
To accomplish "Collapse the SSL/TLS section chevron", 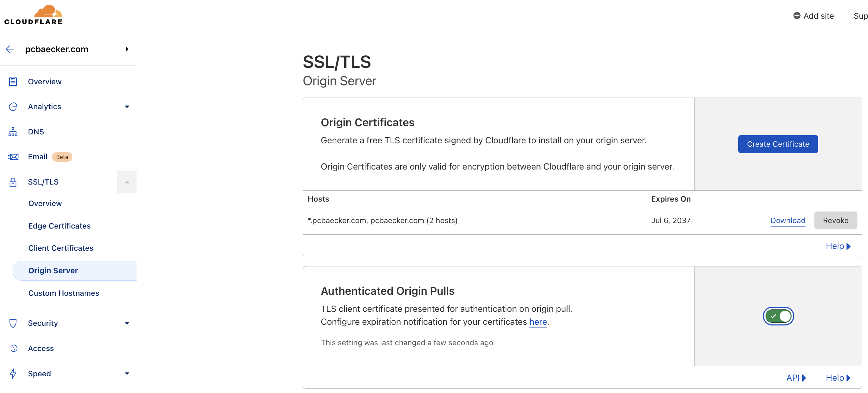I will [127, 182].
